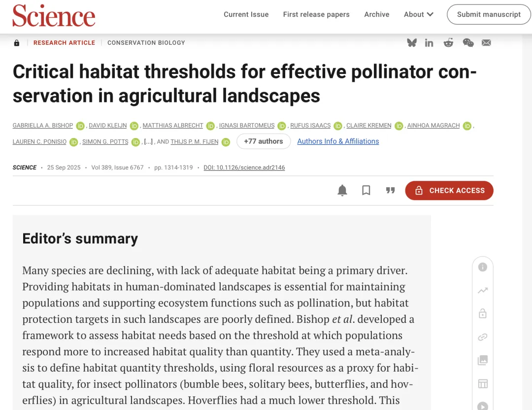Screen dimensions: 532x410
Task: Expand the About dropdown menu
Action: point(419,14)
